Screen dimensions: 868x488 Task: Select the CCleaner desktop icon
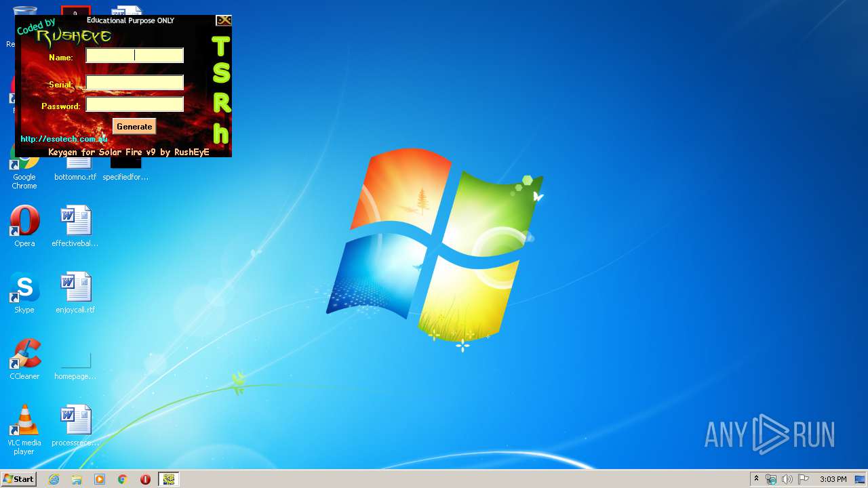pyautogui.click(x=24, y=359)
